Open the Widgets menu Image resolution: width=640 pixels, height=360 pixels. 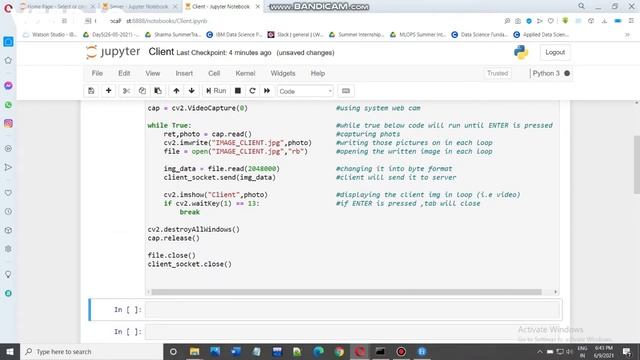coord(283,73)
